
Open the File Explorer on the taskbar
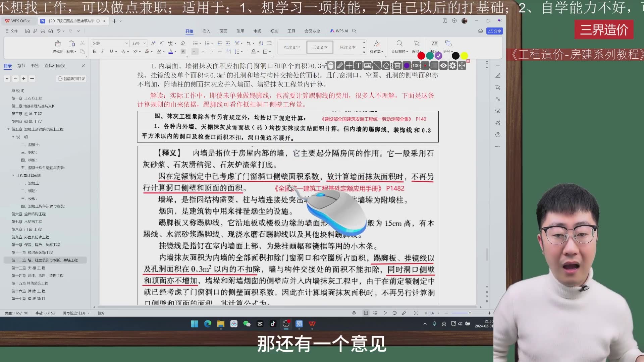[x=221, y=324]
